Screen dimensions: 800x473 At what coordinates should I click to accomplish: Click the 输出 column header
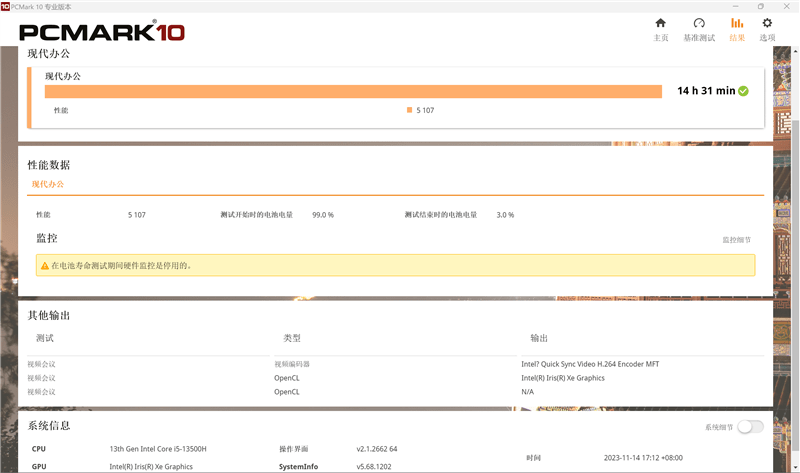click(539, 338)
